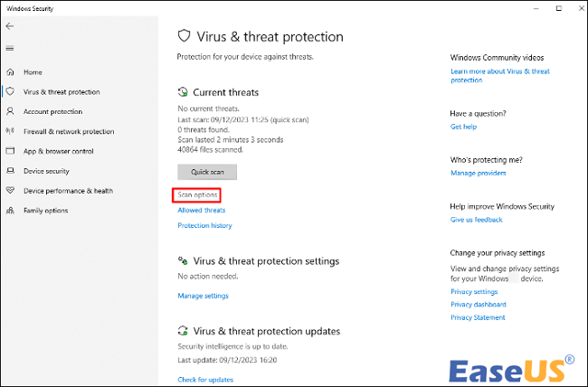
Task: Start a Quick scan
Action: pyautogui.click(x=207, y=171)
